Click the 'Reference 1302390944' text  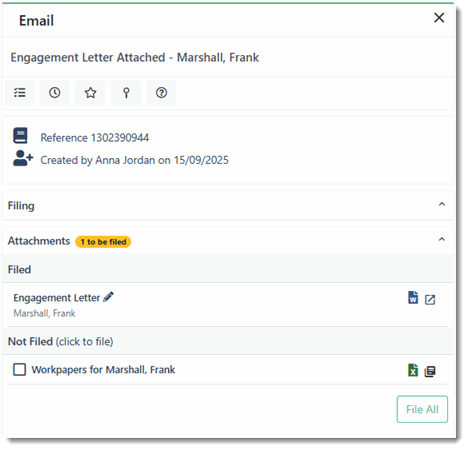coord(95,138)
